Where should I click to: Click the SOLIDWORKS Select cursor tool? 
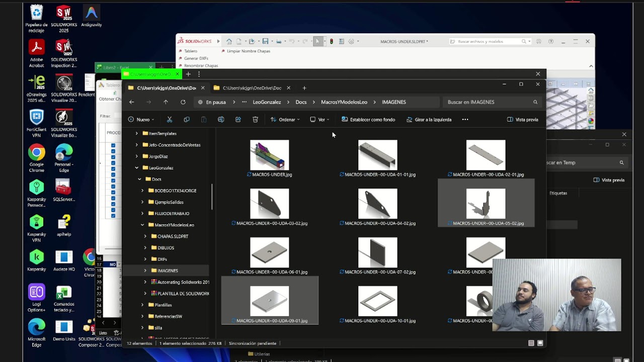(x=317, y=41)
